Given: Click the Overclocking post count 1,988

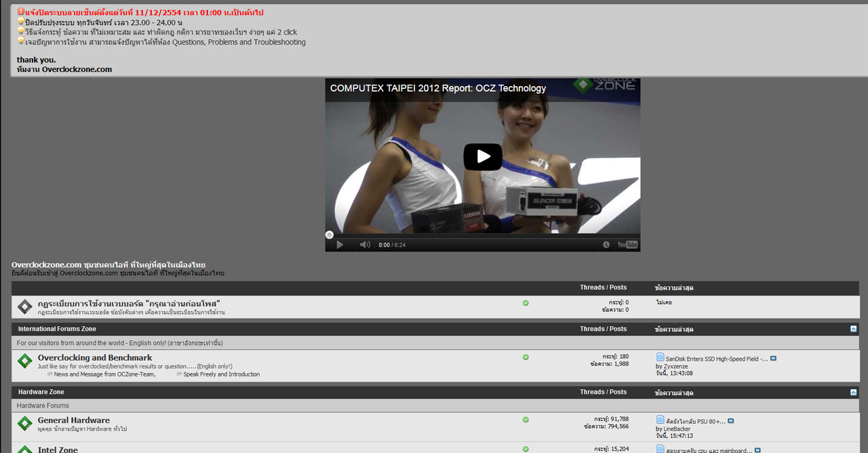Looking at the screenshot, I should (620, 364).
